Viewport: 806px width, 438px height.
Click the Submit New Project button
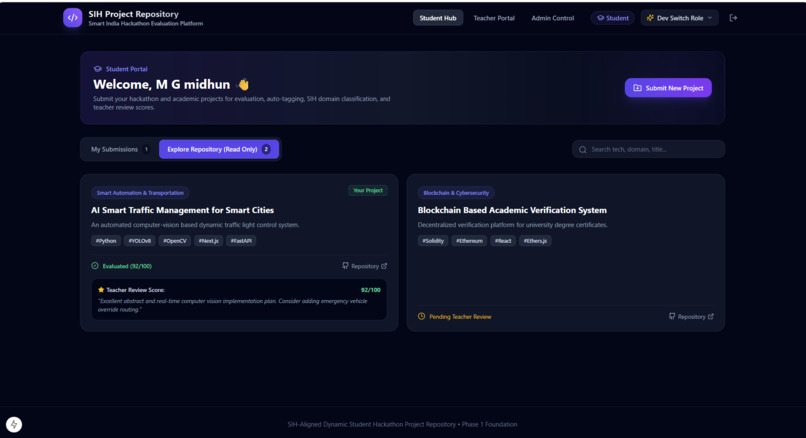point(668,88)
